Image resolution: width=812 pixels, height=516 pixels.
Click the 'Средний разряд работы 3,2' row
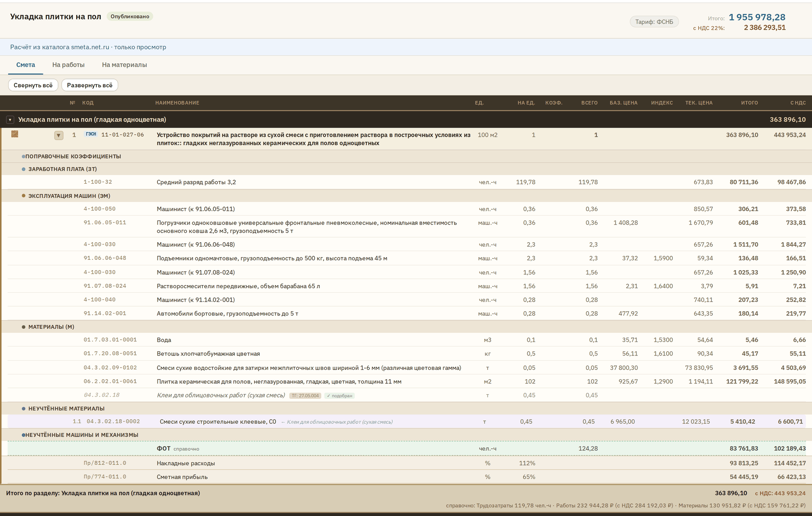[406, 182]
